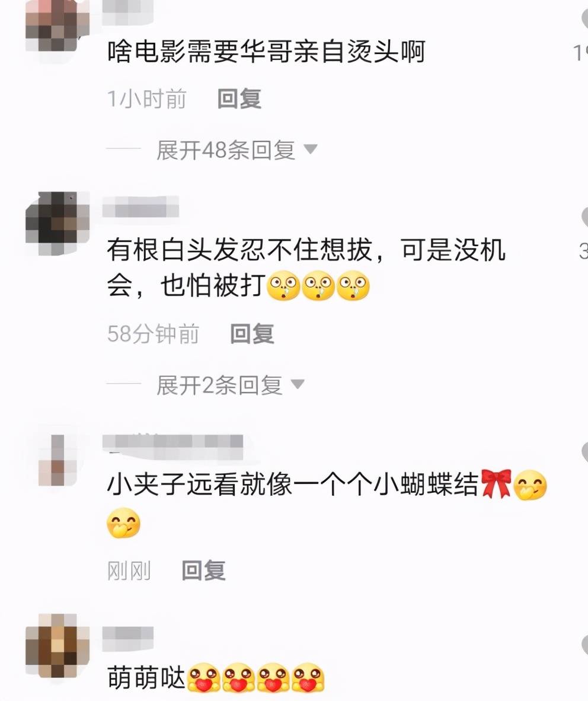Viewport: 588px width, 701px height.
Task: Reply to the 小蝴蝶结 comment posted 刚刚
Action: 204,570
